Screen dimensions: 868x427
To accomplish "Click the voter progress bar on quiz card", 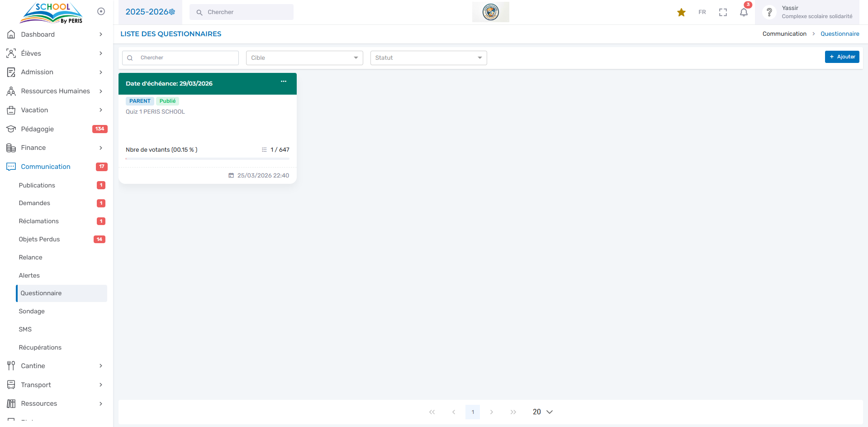I will click(207, 158).
